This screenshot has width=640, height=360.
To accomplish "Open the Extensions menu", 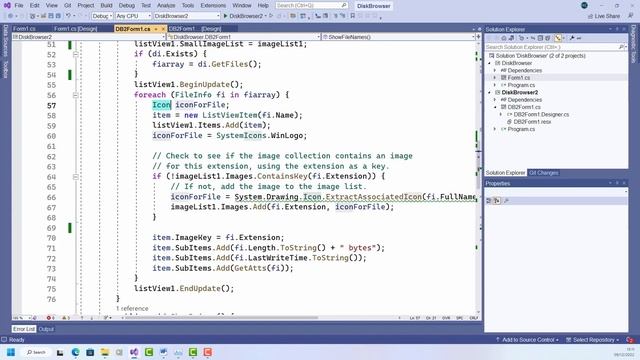I will tap(213, 5).
